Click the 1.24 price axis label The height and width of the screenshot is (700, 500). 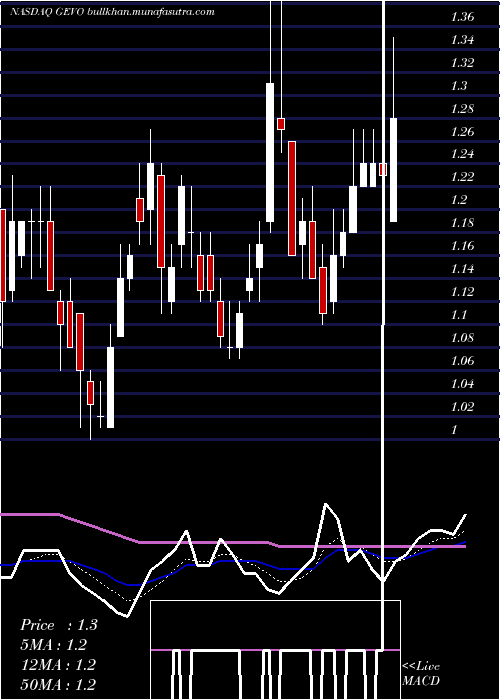coord(462,154)
